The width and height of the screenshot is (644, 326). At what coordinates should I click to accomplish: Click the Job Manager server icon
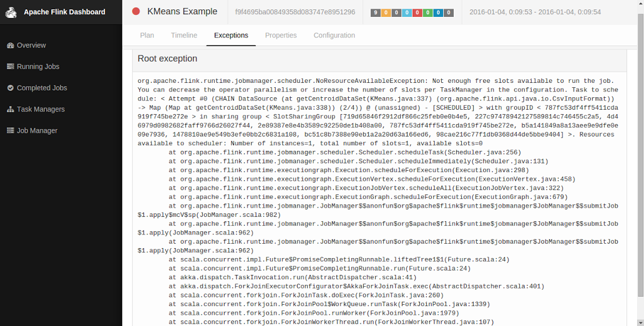(10, 131)
